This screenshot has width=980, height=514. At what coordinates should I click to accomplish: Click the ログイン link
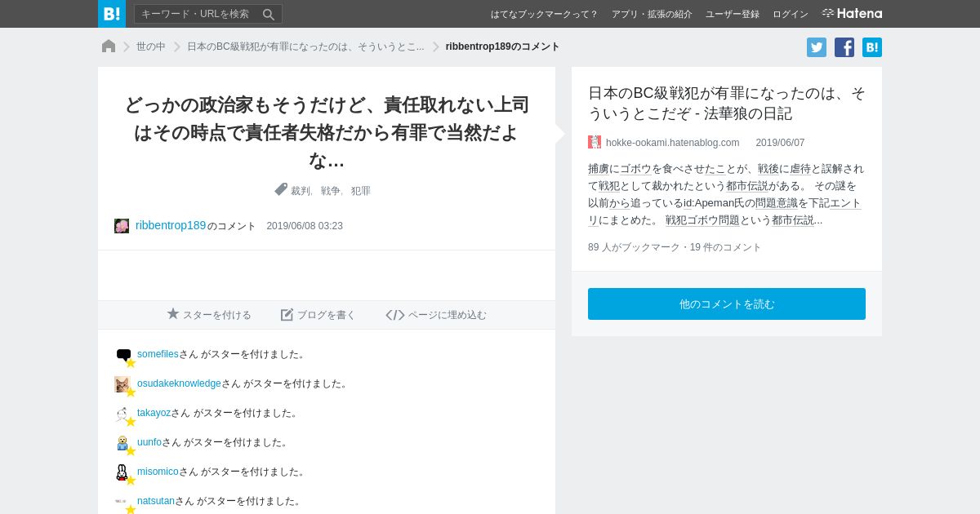(791, 14)
